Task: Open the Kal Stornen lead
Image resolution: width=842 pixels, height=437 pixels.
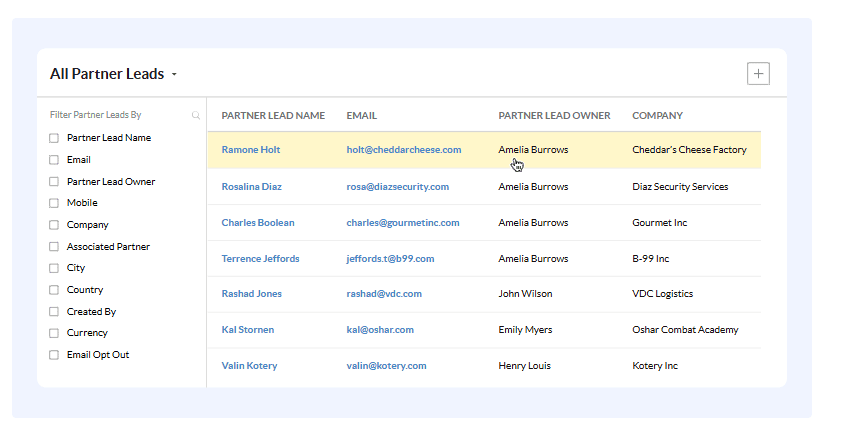Action: coord(247,330)
